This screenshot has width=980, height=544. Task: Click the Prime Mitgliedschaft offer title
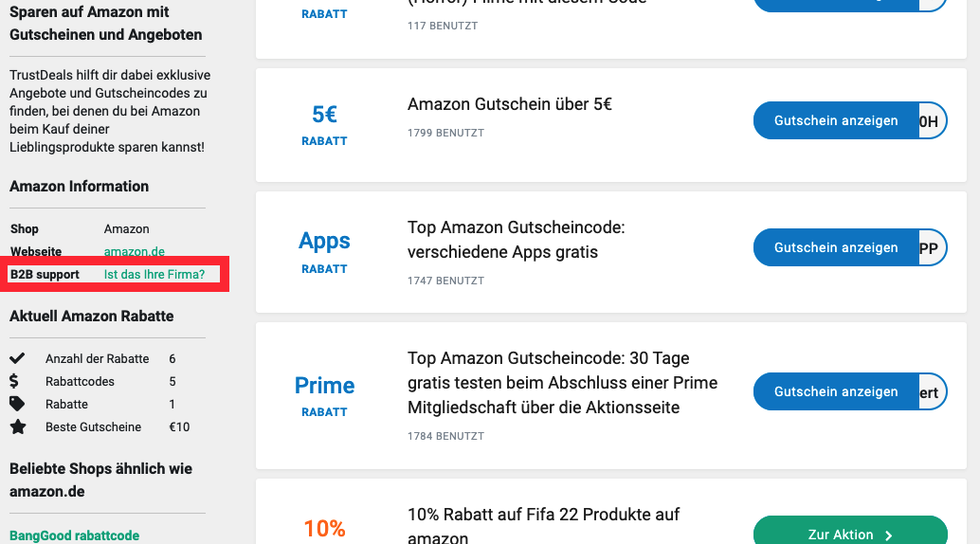pyautogui.click(x=562, y=383)
